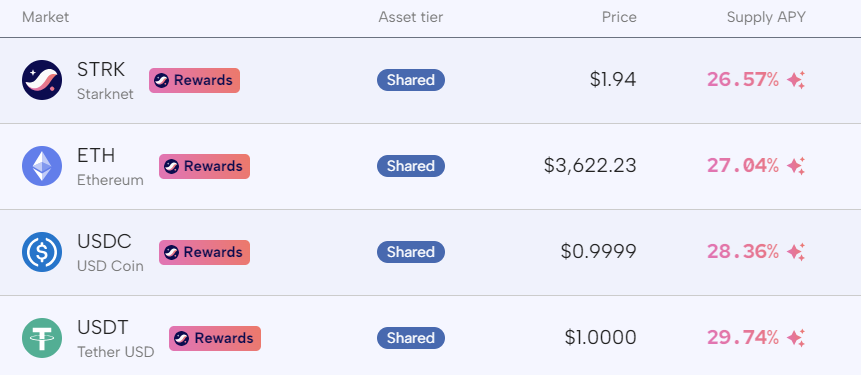Screen dimensions: 861x375
Task: Open the USDC price $0.9999 cell
Action: pyautogui.click(x=599, y=252)
